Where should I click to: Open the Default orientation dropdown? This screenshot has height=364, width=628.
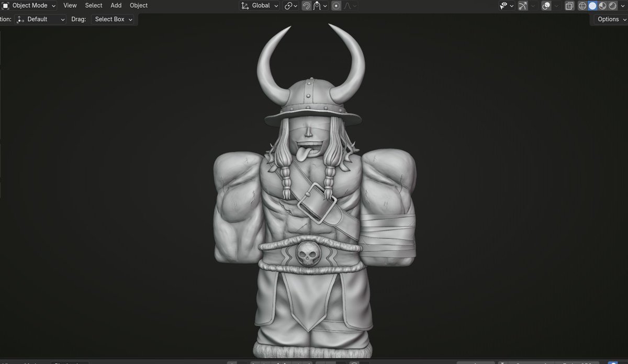point(41,19)
